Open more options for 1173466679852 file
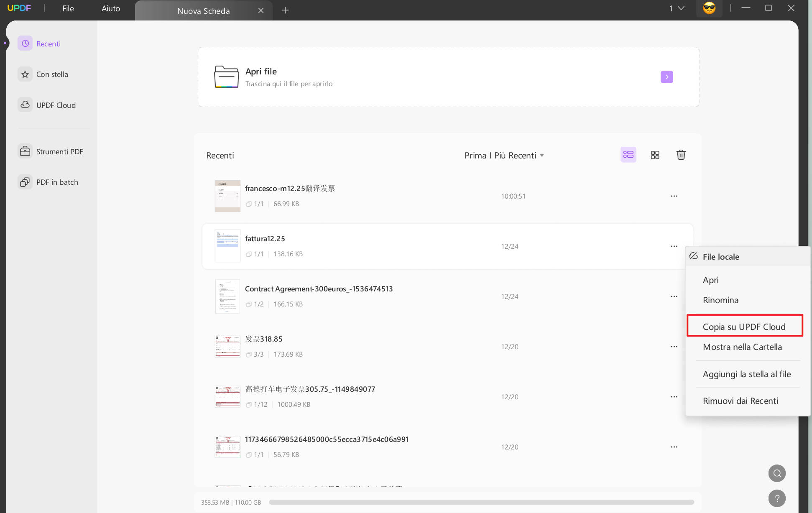The height and width of the screenshot is (513, 812). point(674,447)
